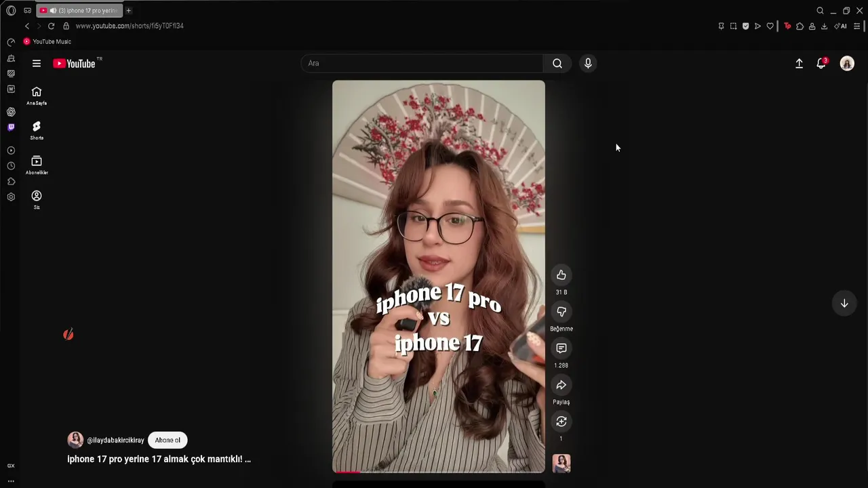Screen dimensions: 868x488
Task: Open Abonelikler in YouTube sidebar
Action: (x=37, y=165)
